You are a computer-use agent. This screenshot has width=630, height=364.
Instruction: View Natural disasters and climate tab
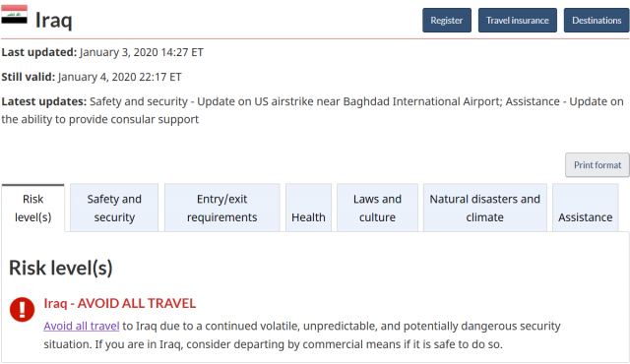coord(485,208)
